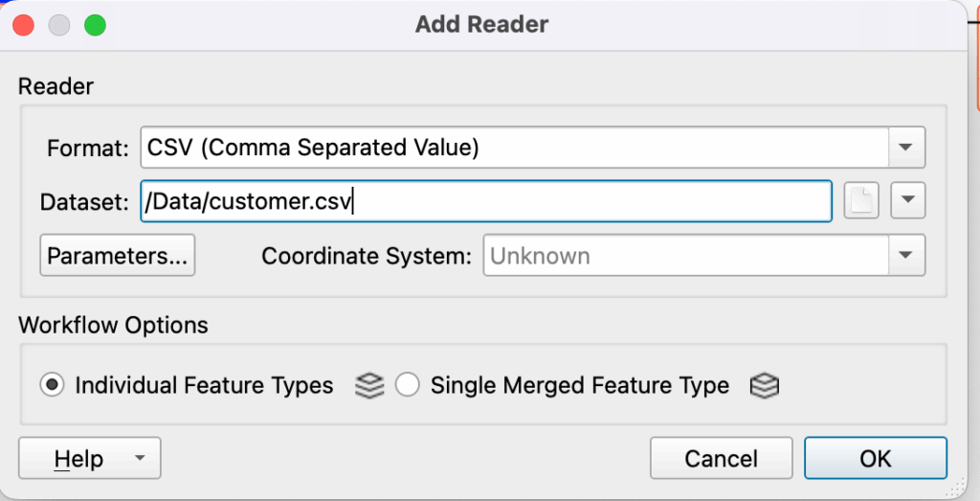Close the Add Reader dialog with red button
980x501 pixels.
[22, 25]
